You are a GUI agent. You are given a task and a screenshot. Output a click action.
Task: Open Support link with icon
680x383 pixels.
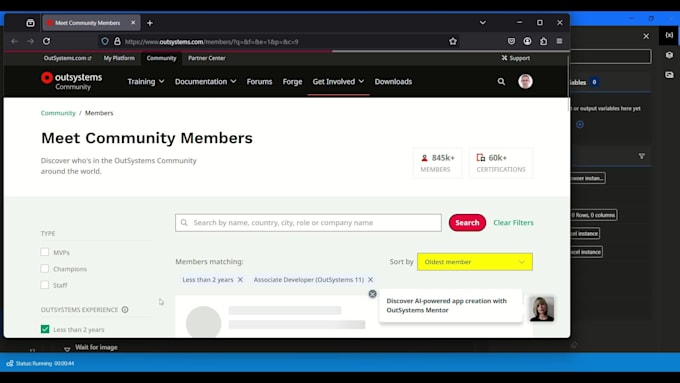coord(516,58)
